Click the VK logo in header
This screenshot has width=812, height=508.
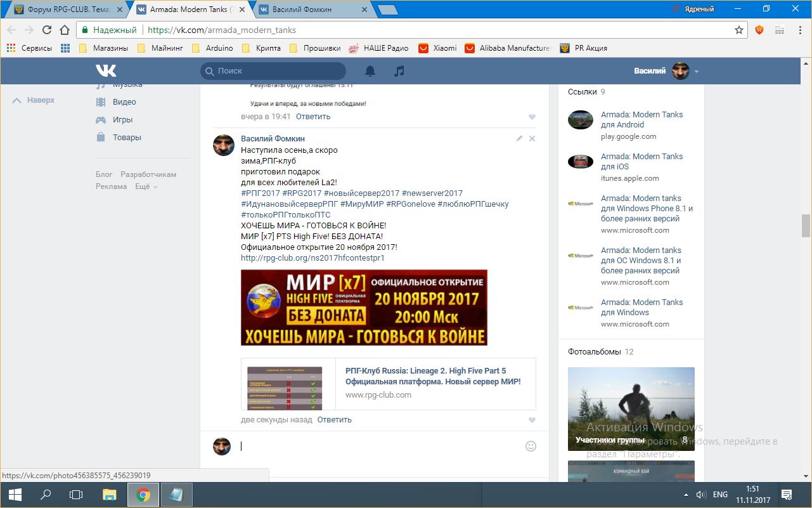(x=106, y=70)
